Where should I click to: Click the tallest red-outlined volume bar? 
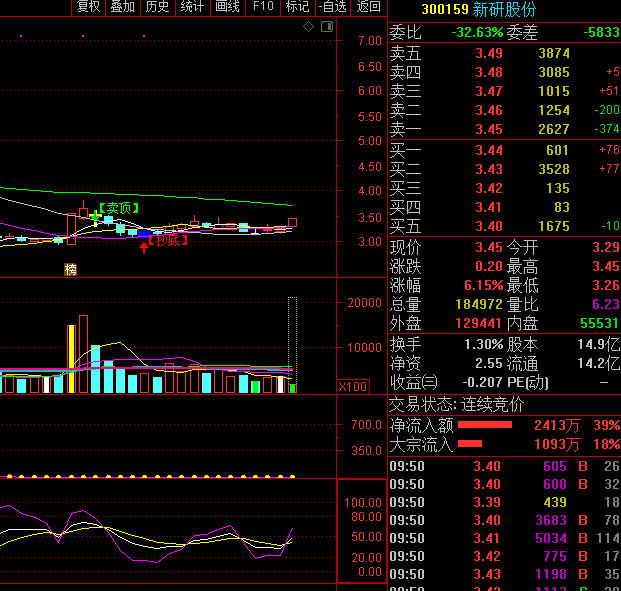(83, 354)
